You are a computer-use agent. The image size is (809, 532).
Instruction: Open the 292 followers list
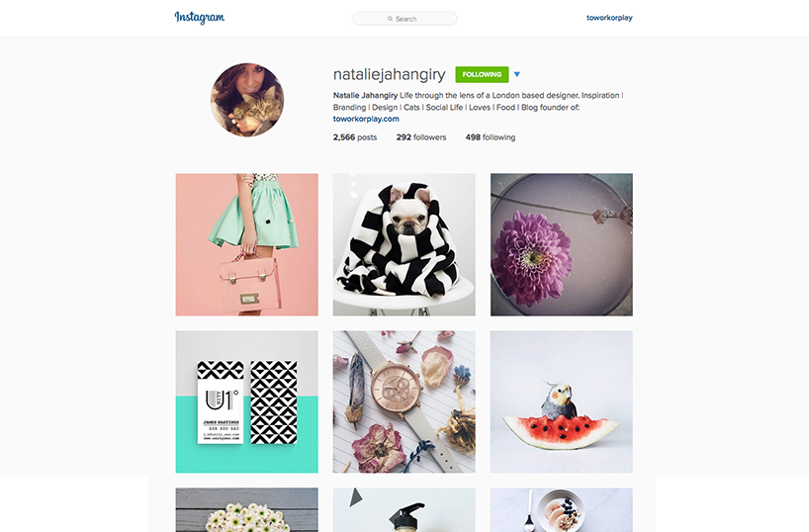pyautogui.click(x=421, y=137)
